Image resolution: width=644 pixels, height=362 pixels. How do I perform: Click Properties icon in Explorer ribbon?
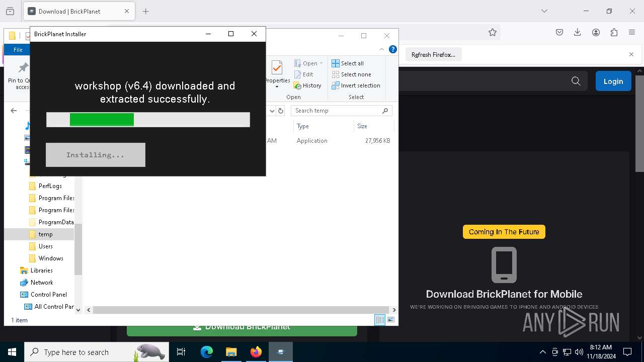pyautogui.click(x=277, y=68)
